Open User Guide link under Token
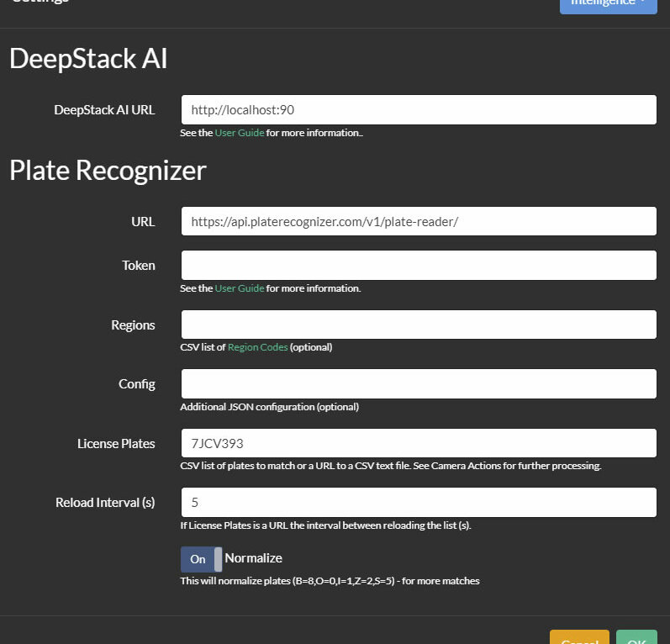This screenshot has width=670, height=644. [x=240, y=288]
